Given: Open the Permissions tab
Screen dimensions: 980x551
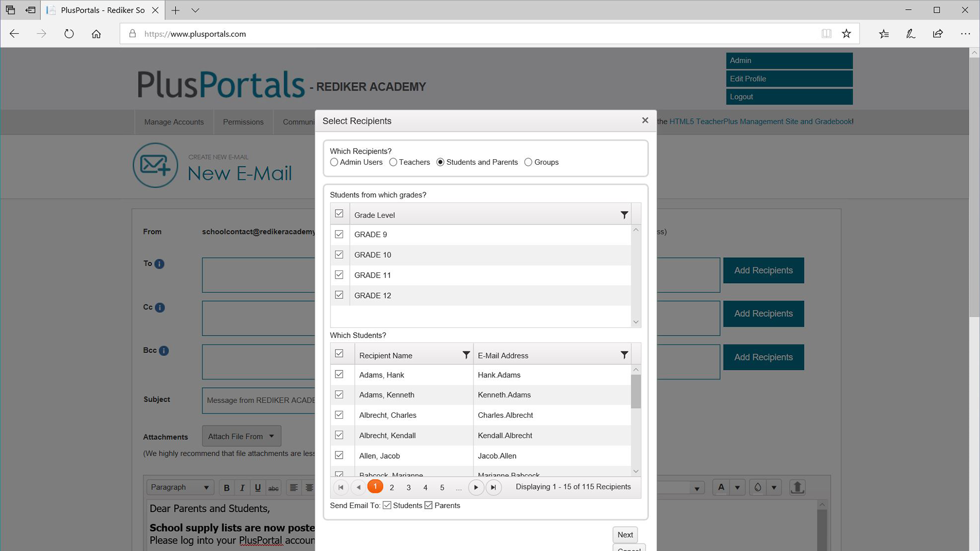Looking at the screenshot, I should point(243,122).
